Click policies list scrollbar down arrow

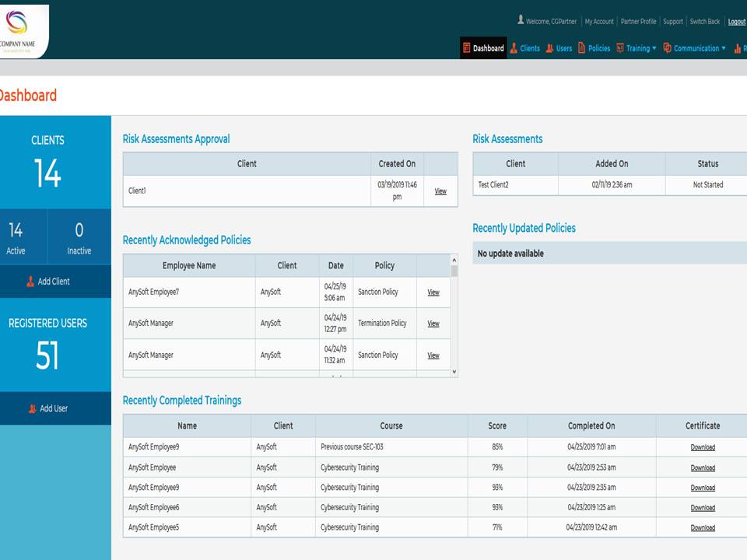point(454,372)
